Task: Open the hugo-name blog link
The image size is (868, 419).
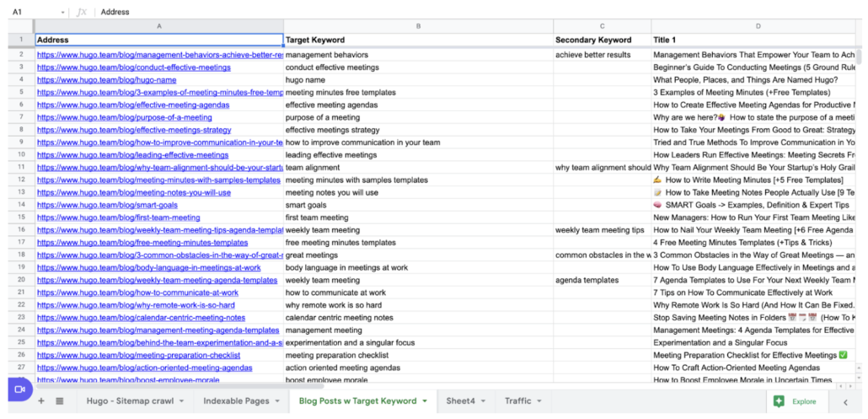Action: point(107,80)
